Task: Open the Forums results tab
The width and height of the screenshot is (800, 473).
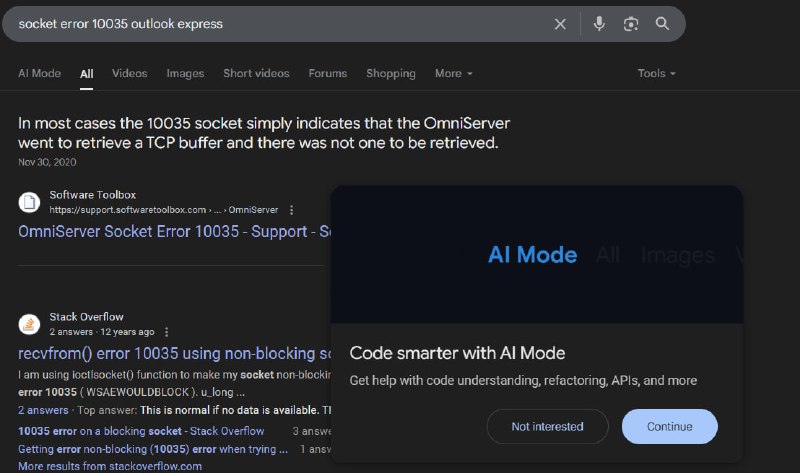Action: (328, 73)
